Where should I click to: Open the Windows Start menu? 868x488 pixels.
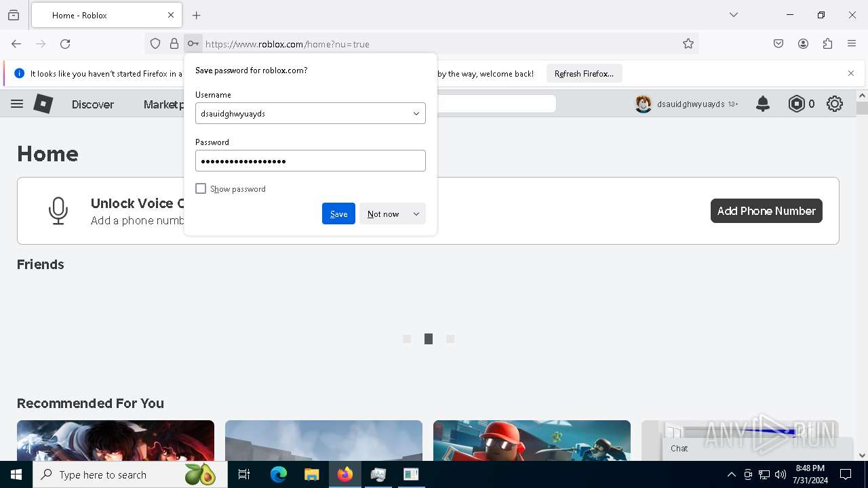click(x=16, y=474)
